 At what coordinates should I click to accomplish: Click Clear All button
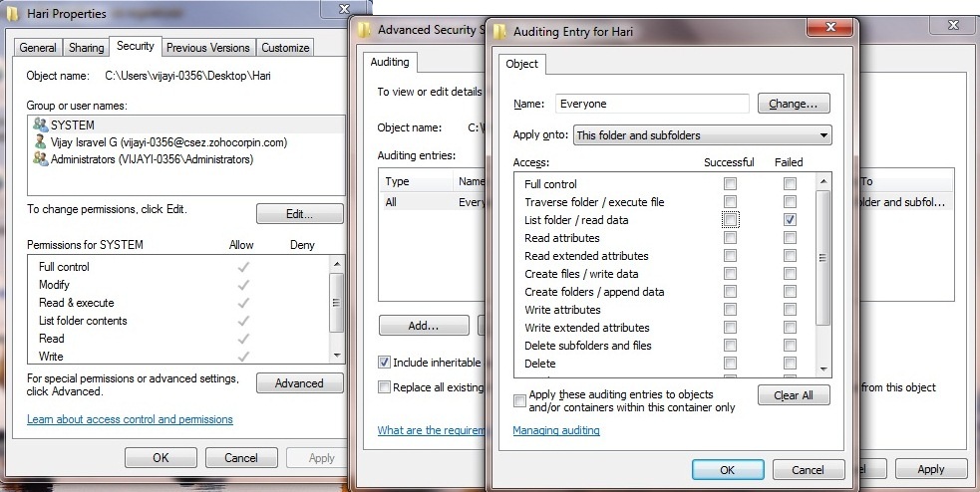[x=794, y=395]
